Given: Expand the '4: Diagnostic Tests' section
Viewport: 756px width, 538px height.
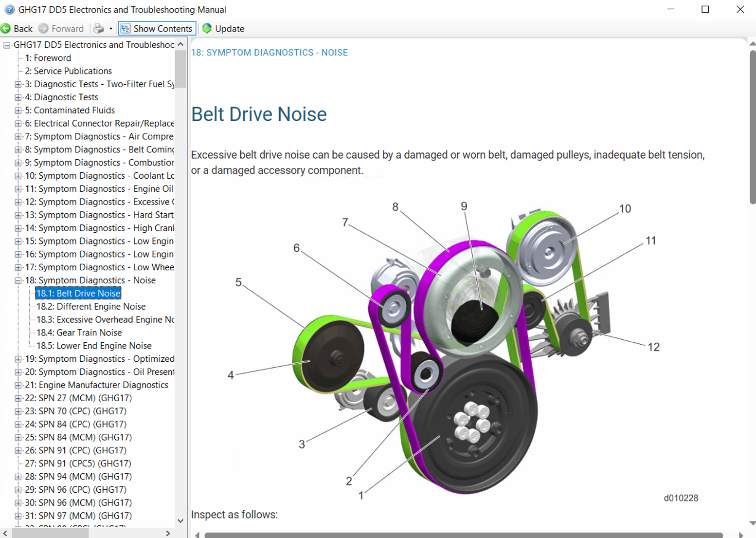Looking at the screenshot, I should pyautogui.click(x=17, y=97).
